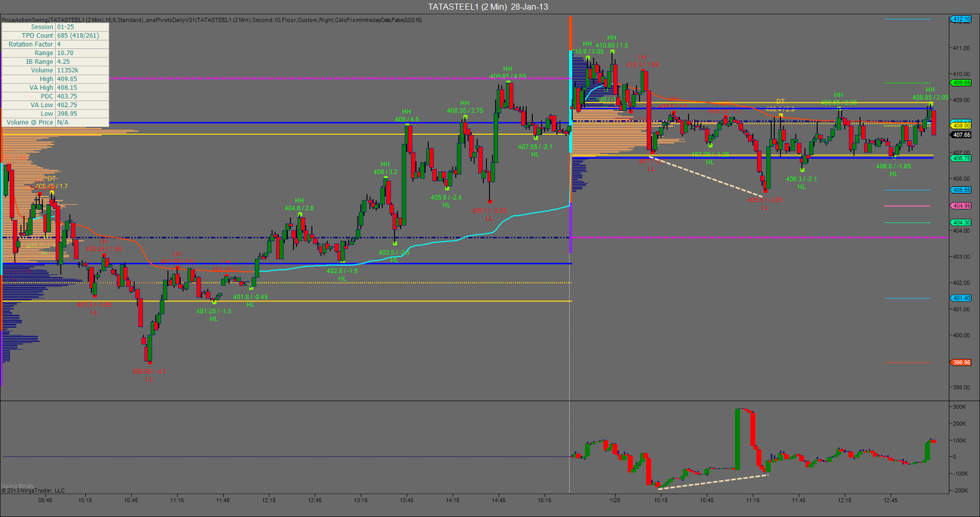Select the HH 408 / 4.5 swing label
Viewport: 980px width, 517px height.
407,116
